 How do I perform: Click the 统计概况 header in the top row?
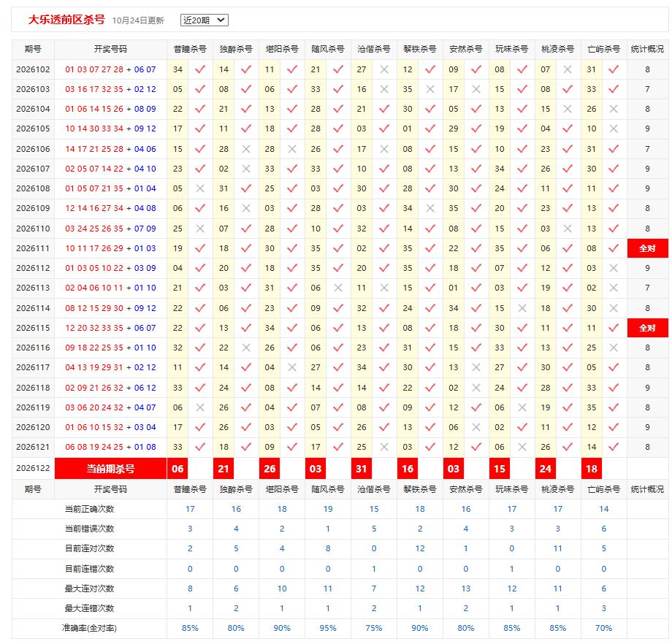pyautogui.click(x=647, y=49)
